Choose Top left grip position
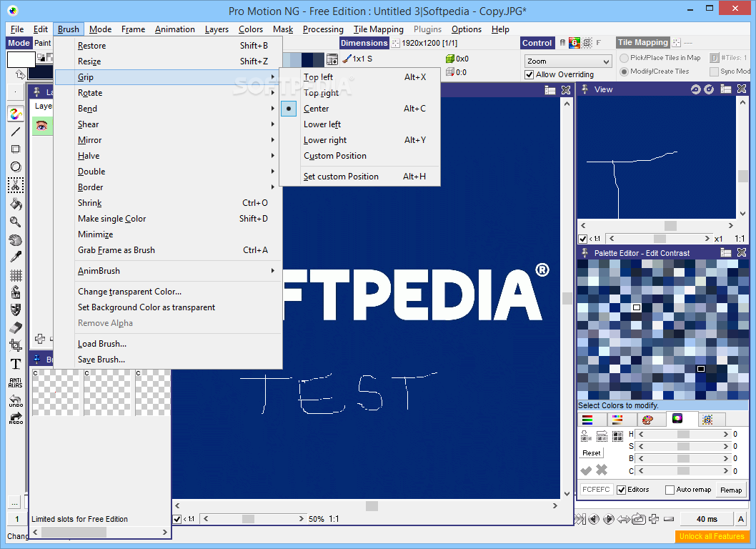Image resolution: width=756 pixels, height=549 pixels. tap(359, 76)
